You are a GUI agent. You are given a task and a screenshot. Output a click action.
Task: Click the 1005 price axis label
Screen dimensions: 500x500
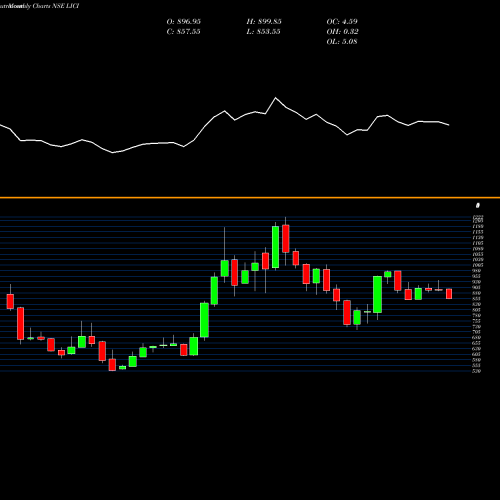coord(477,265)
